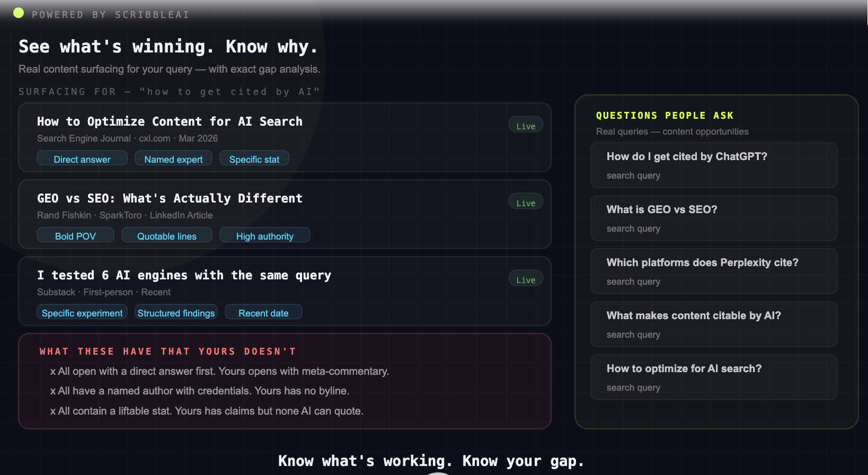Select the 'Structured findings' tag

[176, 312]
